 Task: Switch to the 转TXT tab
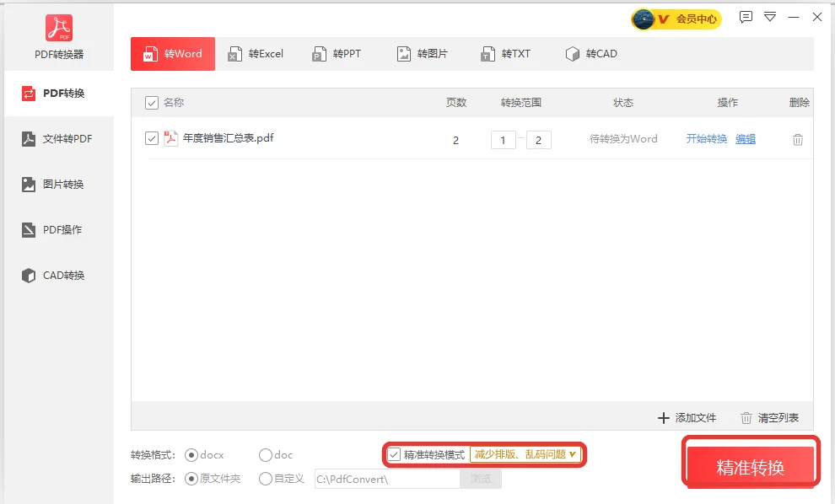[x=505, y=54]
